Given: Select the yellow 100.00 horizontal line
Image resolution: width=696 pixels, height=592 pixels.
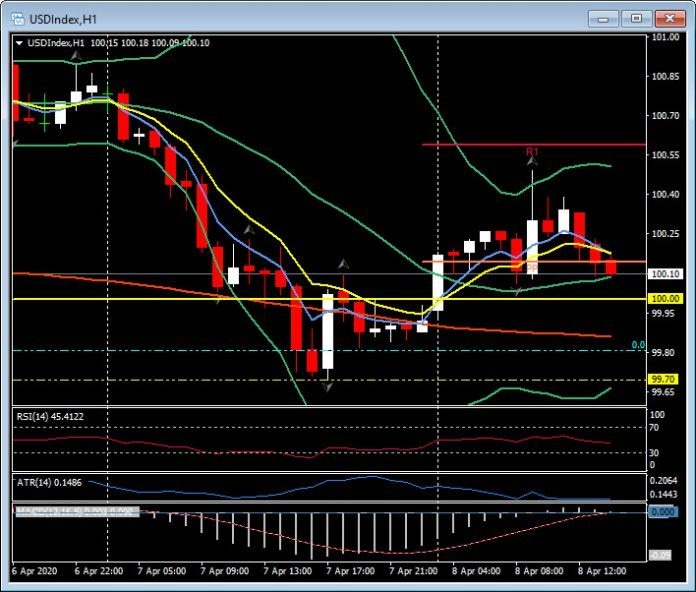Looking at the screenshot, I should tap(329, 299).
